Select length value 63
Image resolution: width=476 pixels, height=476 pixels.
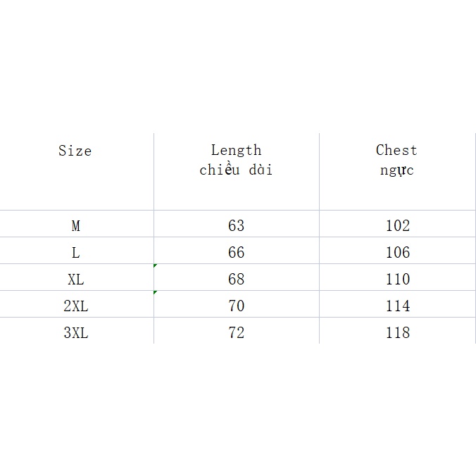point(236,226)
